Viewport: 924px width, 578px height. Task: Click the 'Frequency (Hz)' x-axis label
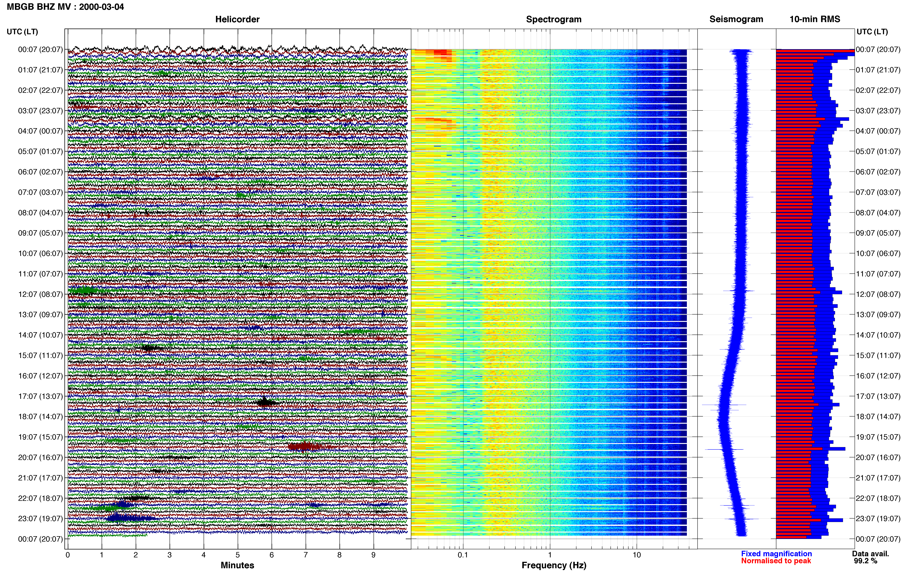[554, 565]
